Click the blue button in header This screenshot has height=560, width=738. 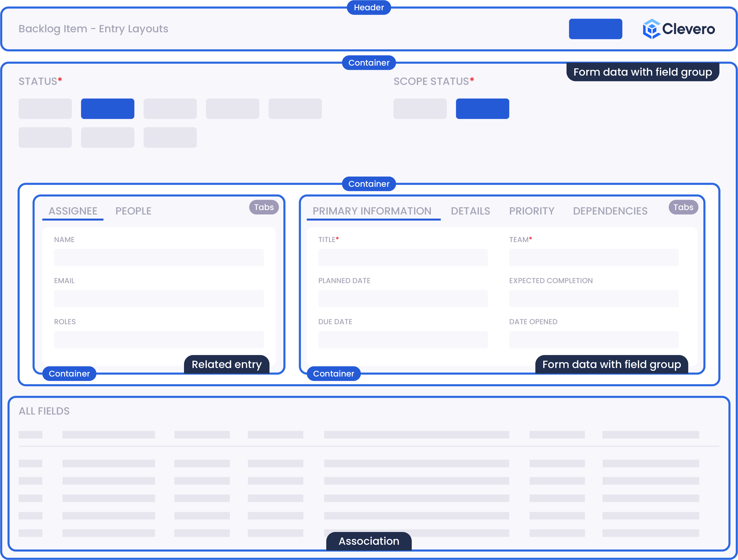coord(595,29)
